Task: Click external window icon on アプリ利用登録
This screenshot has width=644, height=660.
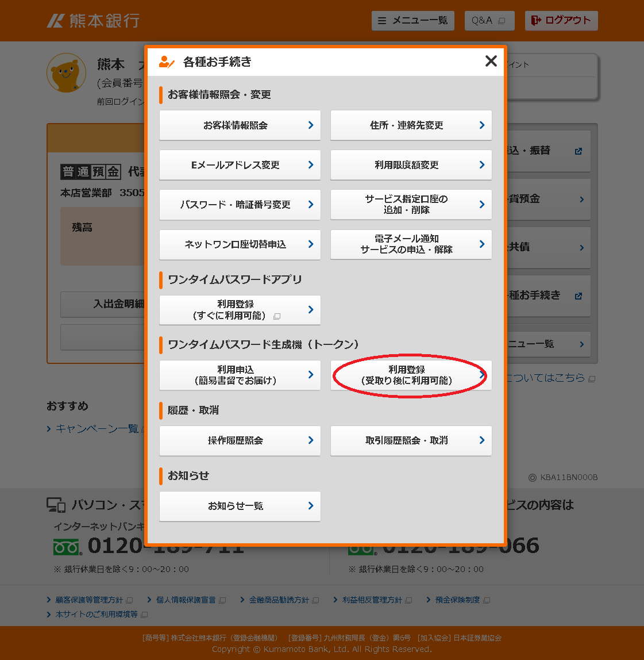Action: (277, 316)
